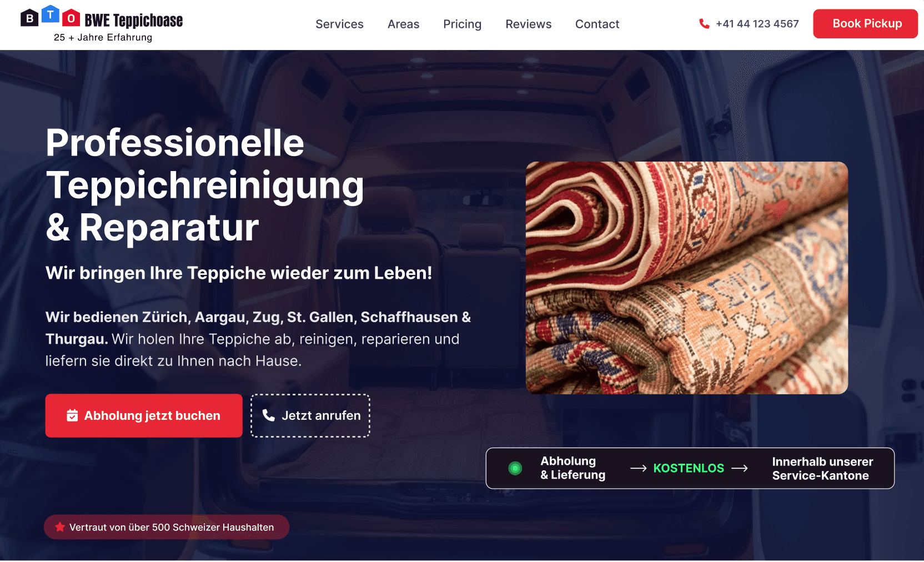Click the green status dot indicator
This screenshot has height=562, width=924.
coord(515,468)
